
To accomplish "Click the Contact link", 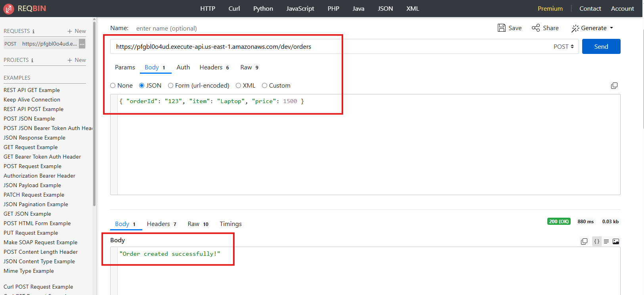I will pyautogui.click(x=590, y=9).
